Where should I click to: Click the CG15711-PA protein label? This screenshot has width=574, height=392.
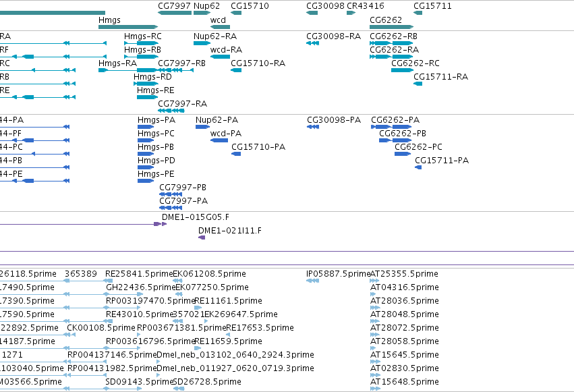(442, 161)
